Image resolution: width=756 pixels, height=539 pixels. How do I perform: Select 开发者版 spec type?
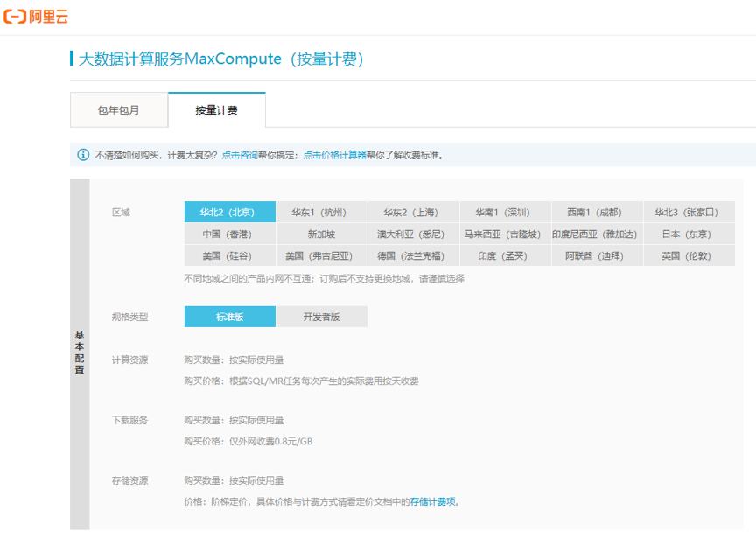point(322,317)
